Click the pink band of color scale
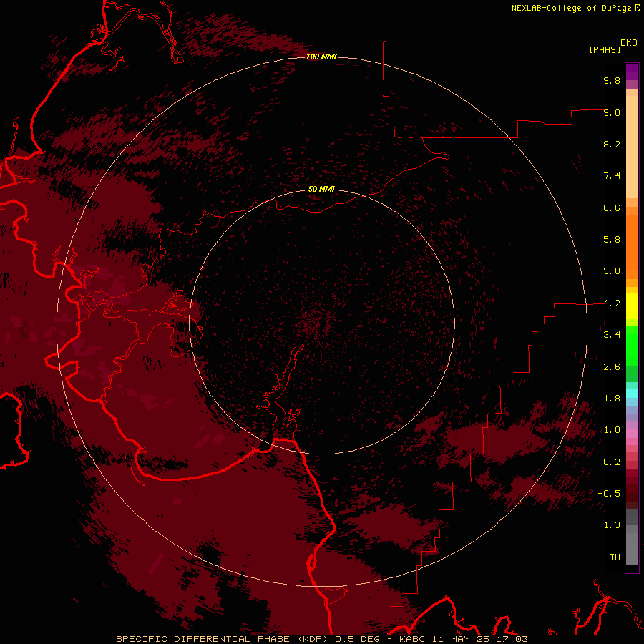Screen dimensions: 644x644 click(632, 434)
